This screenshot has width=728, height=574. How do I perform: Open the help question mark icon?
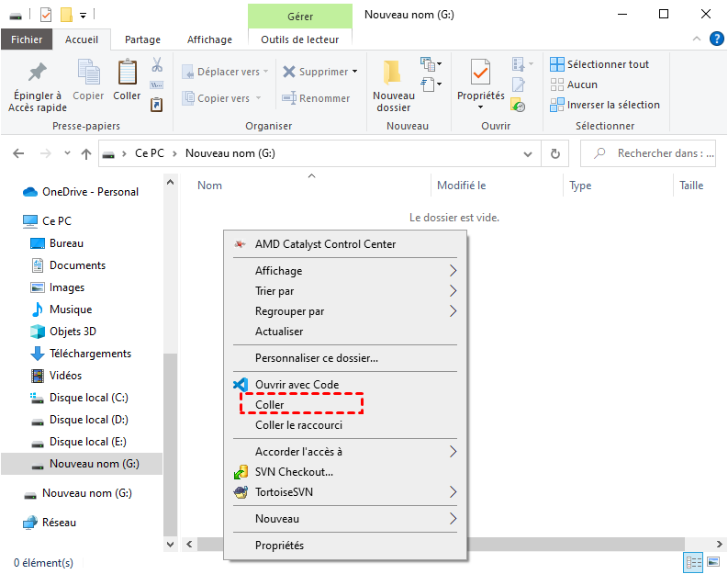pyautogui.click(x=715, y=39)
